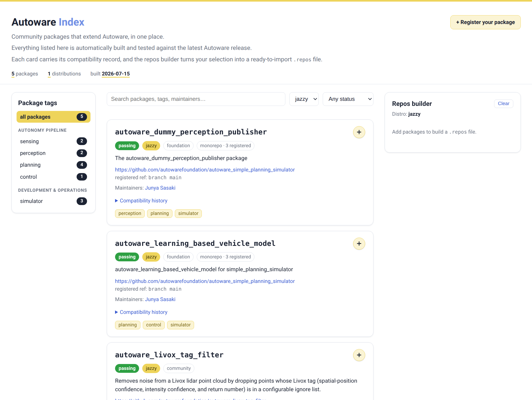
Task: Filter by control tag in sidebar
Action: click(53, 177)
